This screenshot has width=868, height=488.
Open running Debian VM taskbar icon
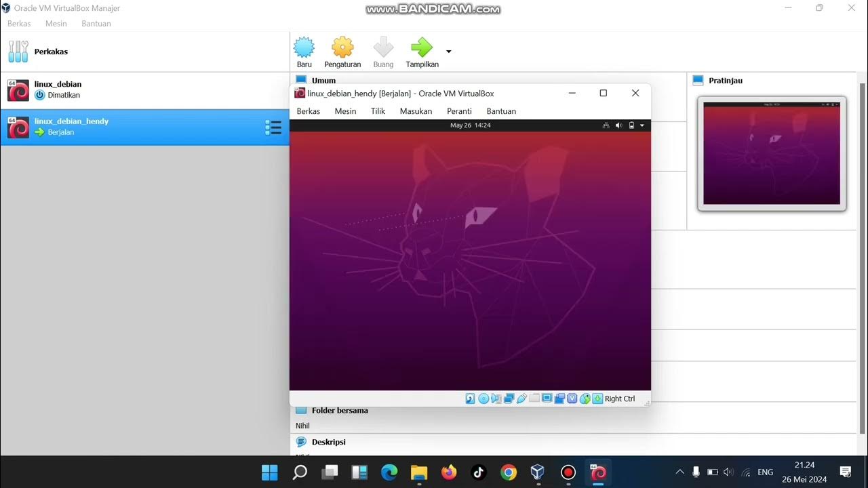point(598,472)
